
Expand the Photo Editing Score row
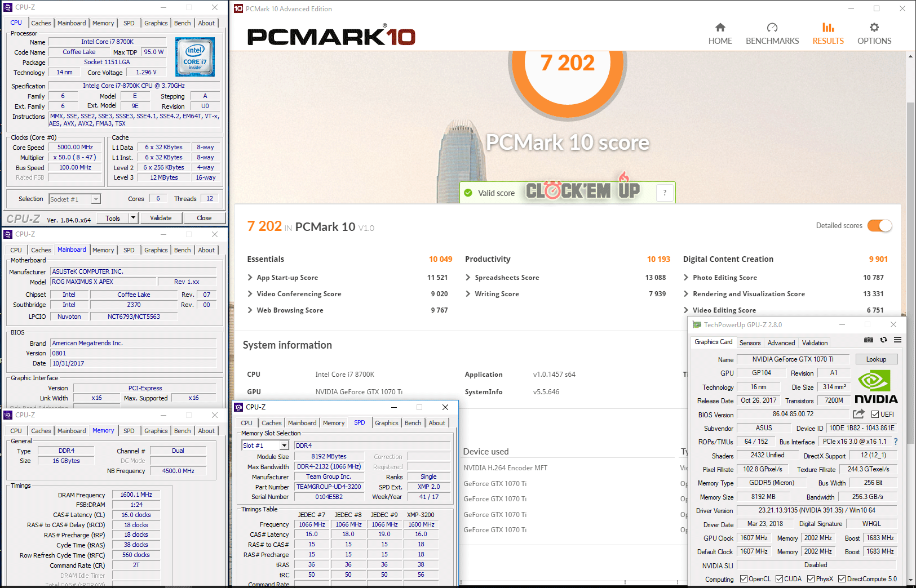pyautogui.click(x=686, y=278)
